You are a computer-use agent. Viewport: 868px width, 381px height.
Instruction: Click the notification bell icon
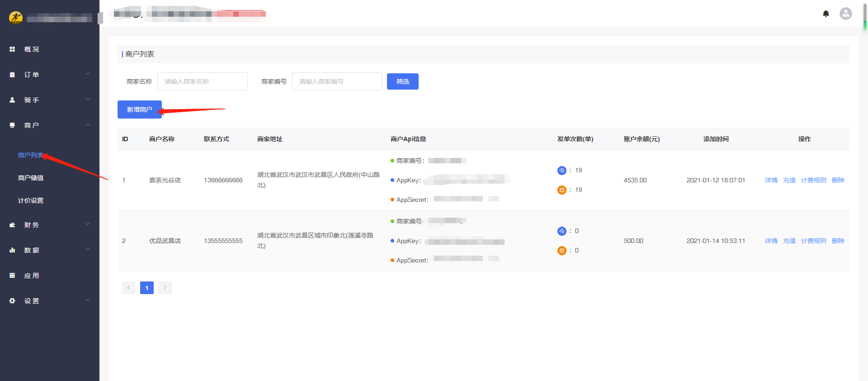(x=826, y=14)
